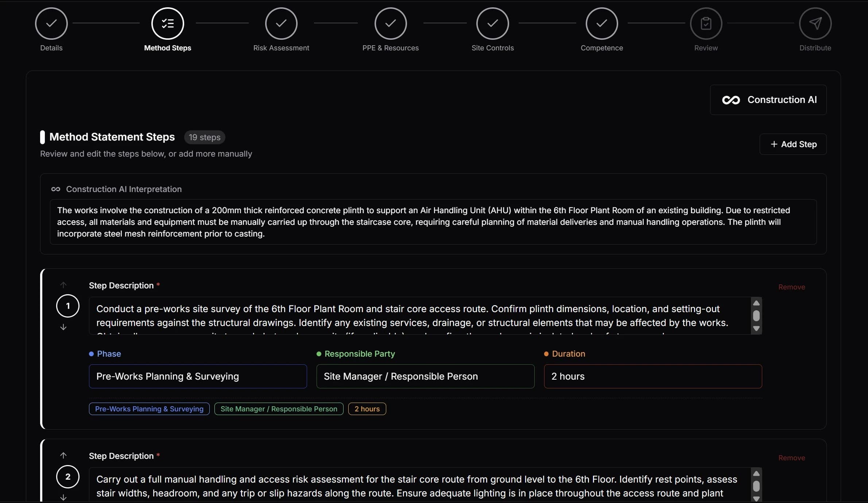Click the Add Step button

pos(793,144)
